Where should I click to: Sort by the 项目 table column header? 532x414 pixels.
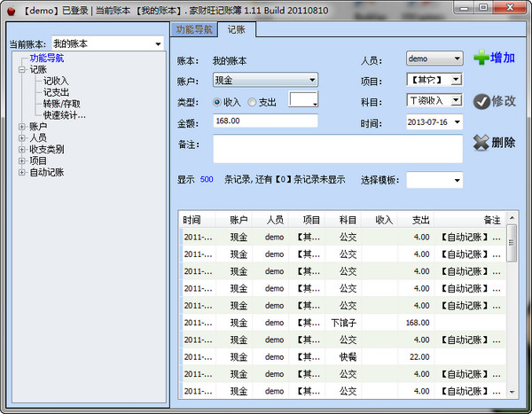(307, 220)
